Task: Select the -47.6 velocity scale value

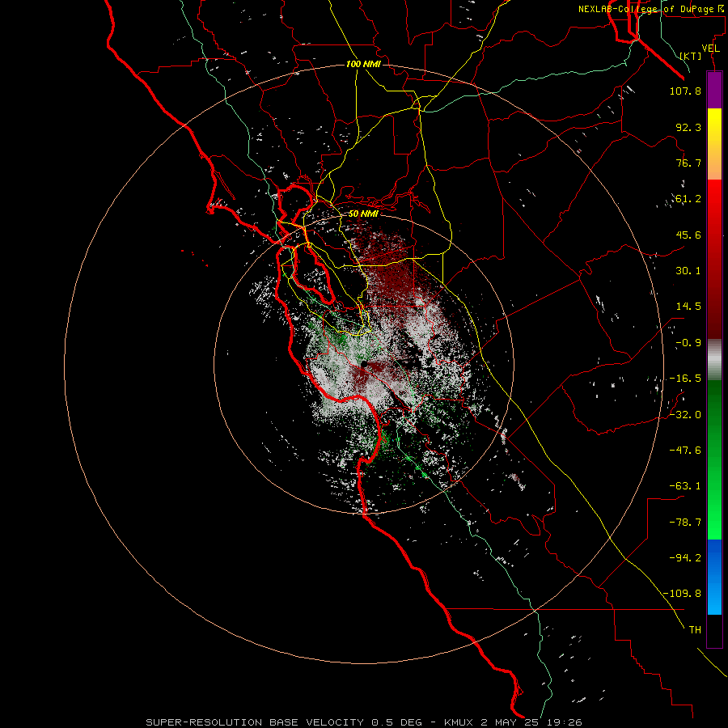Action: tap(685, 451)
